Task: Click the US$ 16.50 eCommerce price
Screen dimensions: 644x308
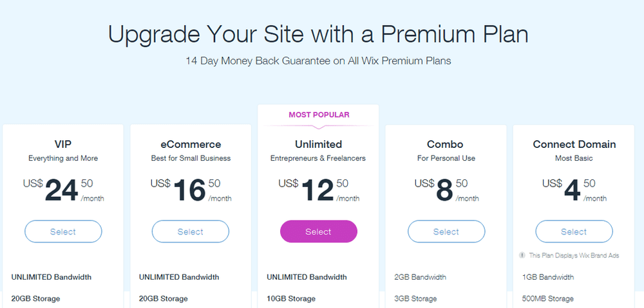Action: tap(191, 190)
